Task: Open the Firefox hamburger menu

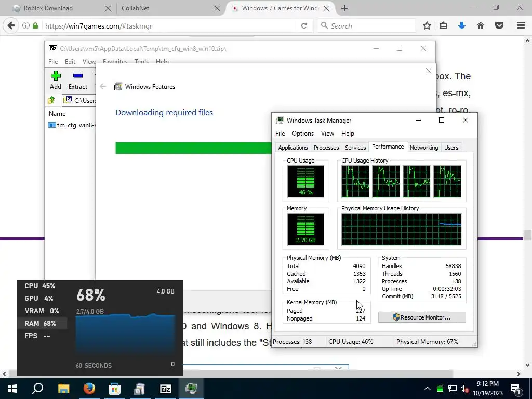Action: click(x=521, y=26)
